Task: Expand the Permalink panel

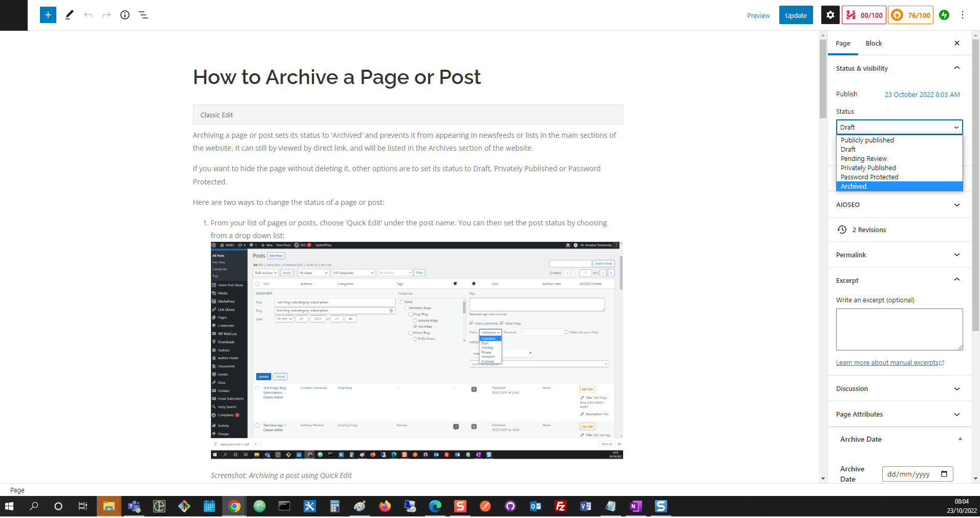Action: pos(899,255)
